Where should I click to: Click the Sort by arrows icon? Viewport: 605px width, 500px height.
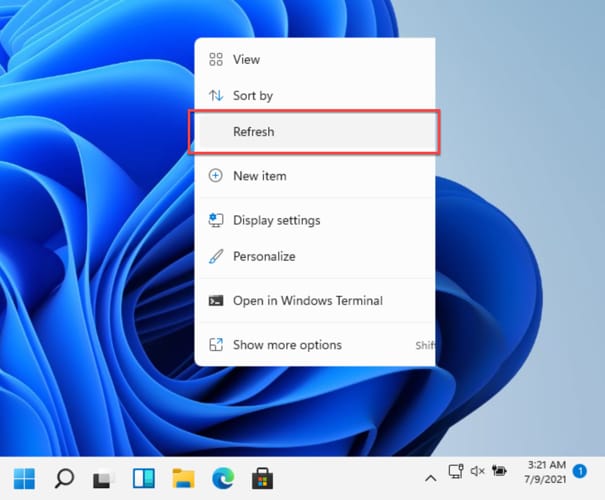coord(216,95)
